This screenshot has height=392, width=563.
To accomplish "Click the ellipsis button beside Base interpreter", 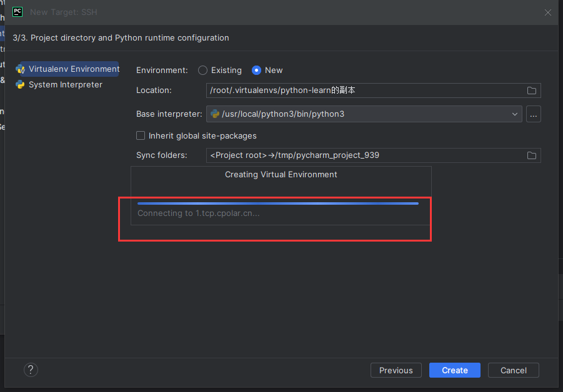I will [x=533, y=114].
